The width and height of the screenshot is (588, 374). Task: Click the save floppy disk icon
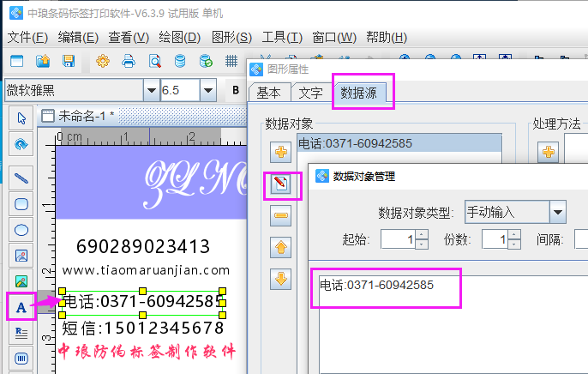coord(69,62)
